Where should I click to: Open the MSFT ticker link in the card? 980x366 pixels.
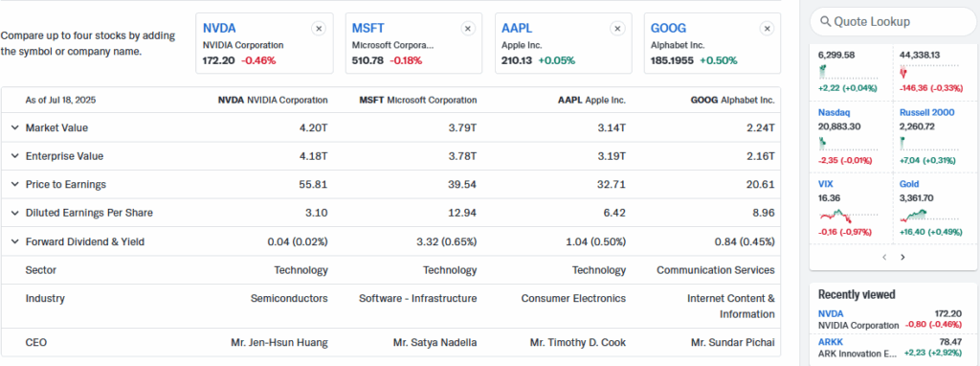[368, 28]
